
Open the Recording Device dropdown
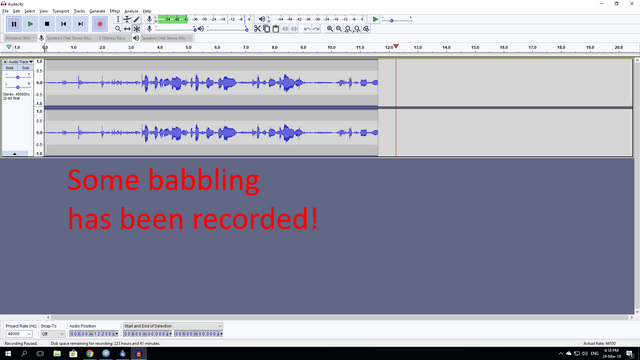[x=71, y=38]
